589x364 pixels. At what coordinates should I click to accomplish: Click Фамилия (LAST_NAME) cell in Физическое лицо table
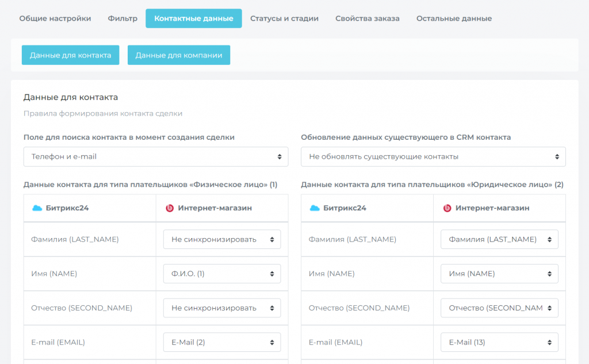point(90,239)
